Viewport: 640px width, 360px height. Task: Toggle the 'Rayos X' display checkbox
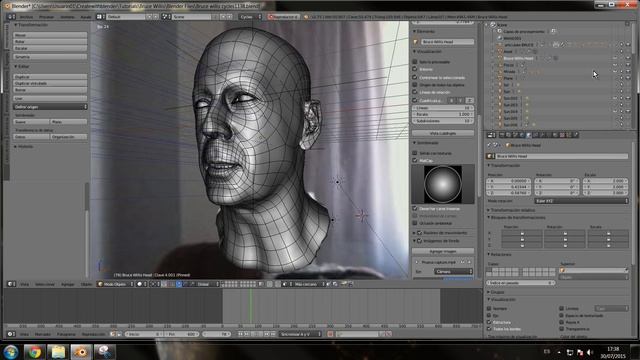pyautogui.click(x=562, y=322)
